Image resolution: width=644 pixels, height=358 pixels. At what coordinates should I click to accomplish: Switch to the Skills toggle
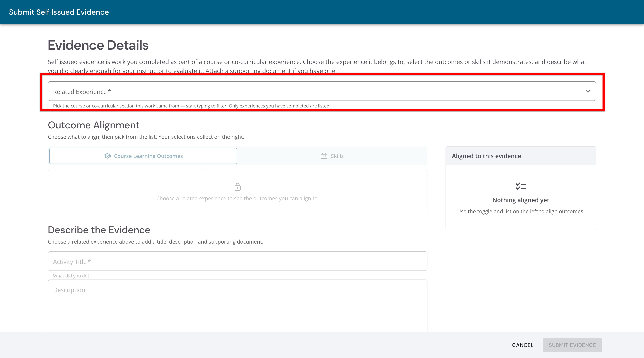click(332, 156)
